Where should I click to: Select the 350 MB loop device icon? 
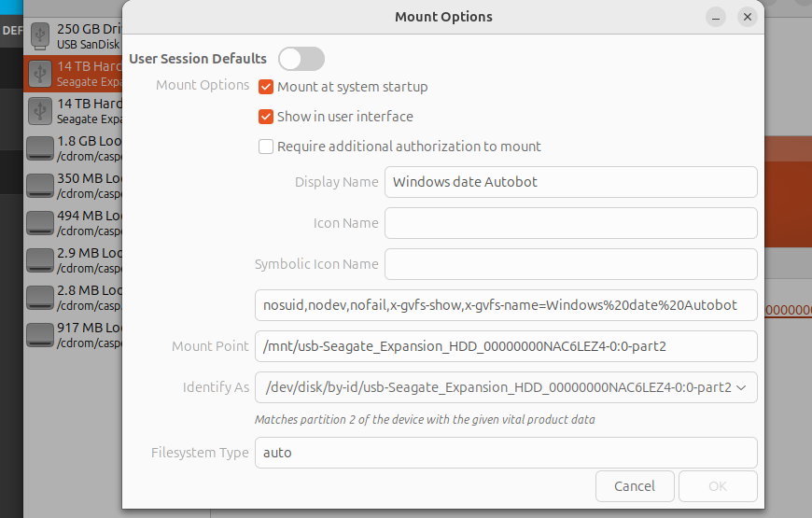(40, 186)
